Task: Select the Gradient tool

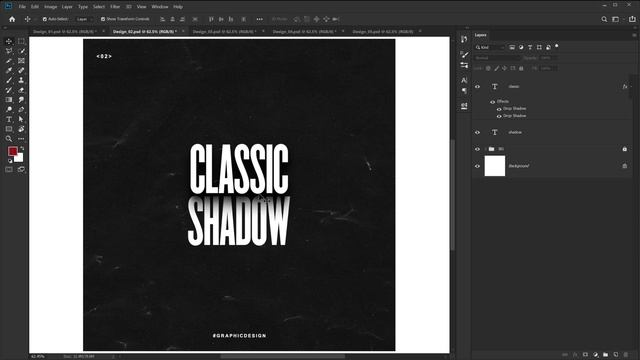Action: pos(9,100)
